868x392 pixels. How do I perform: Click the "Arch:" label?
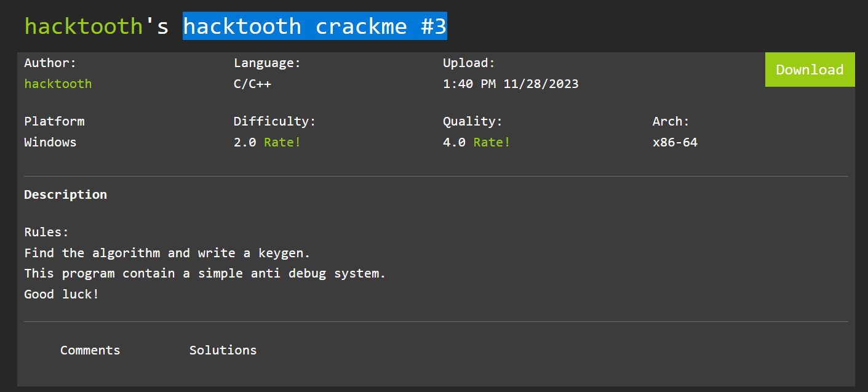click(671, 121)
